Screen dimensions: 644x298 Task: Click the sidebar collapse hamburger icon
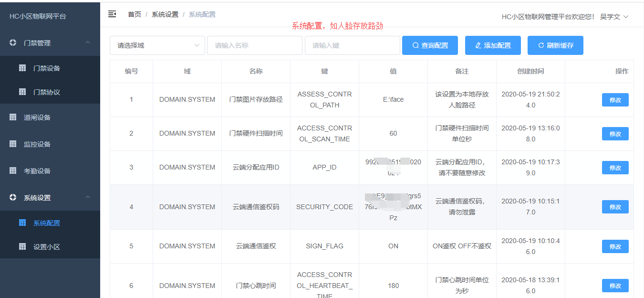click(112, 14)
